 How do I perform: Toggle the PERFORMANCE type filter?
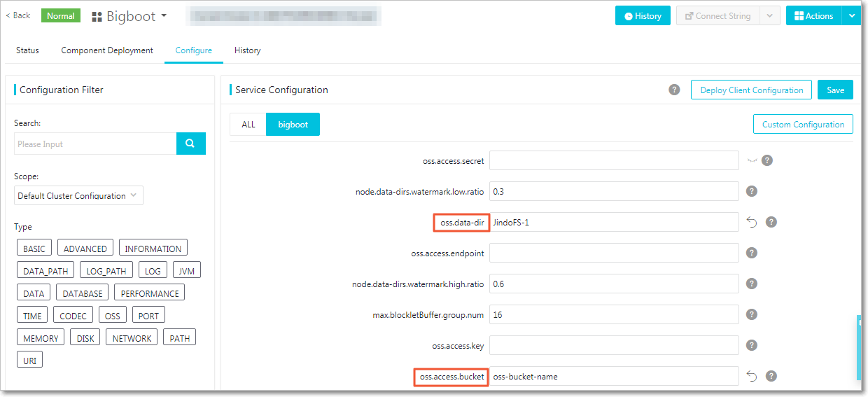[x=150, y=293]
